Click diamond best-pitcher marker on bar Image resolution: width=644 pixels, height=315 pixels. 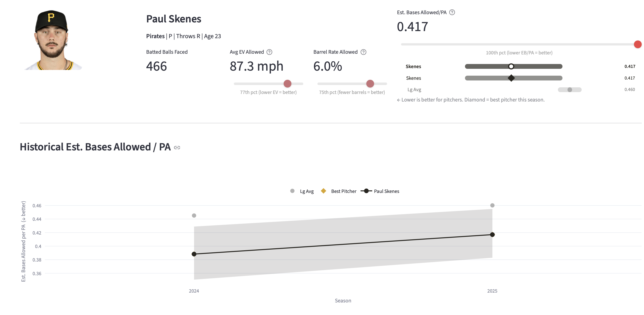pyautogui.click(x=511, y=78)
